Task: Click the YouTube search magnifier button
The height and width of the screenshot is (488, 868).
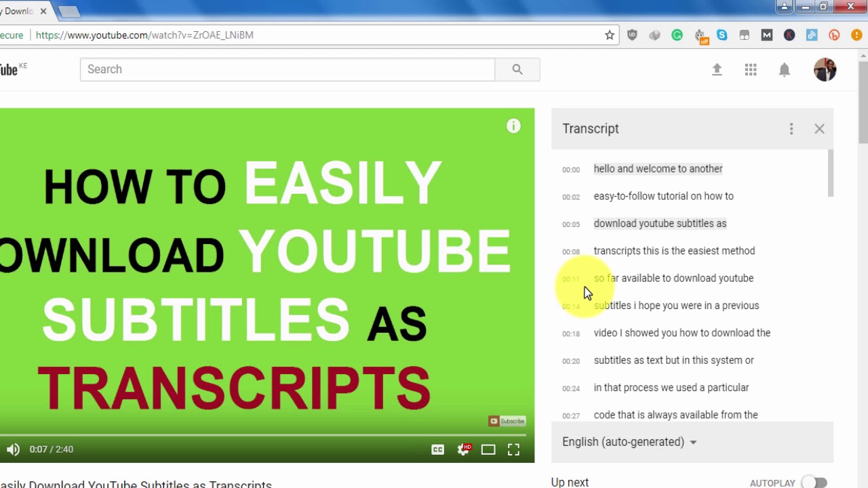Action: pyautogui.click(x=517, y=69)
